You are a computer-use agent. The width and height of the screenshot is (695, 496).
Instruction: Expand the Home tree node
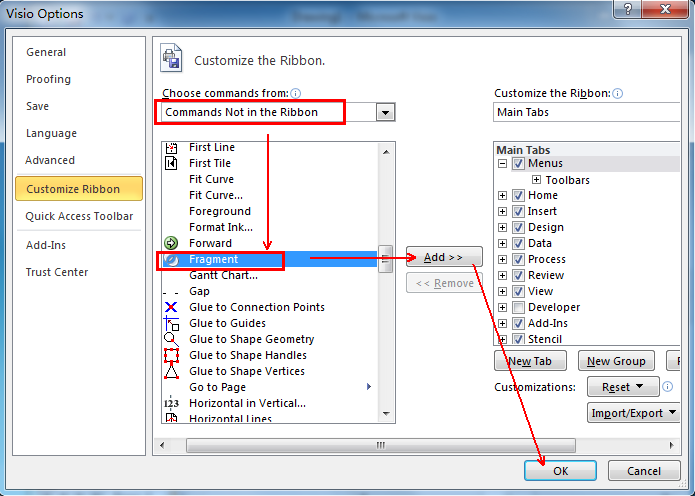502,195
